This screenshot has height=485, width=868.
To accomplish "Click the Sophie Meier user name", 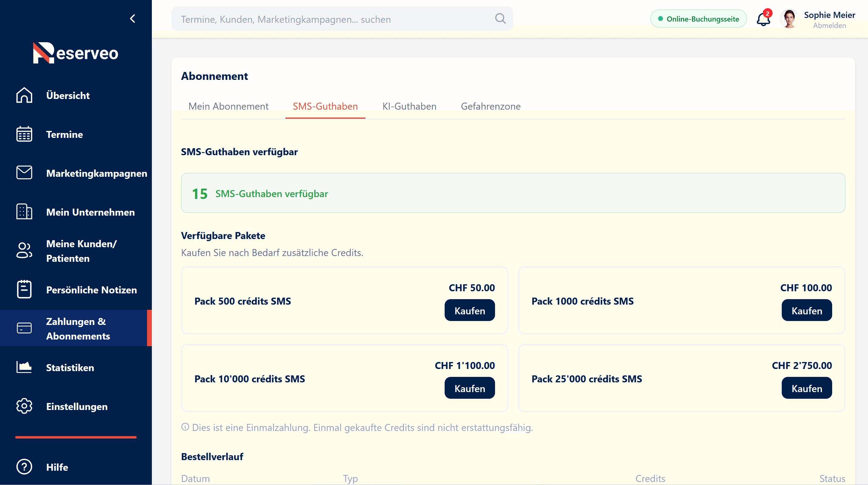I will [x=830, y=15].
